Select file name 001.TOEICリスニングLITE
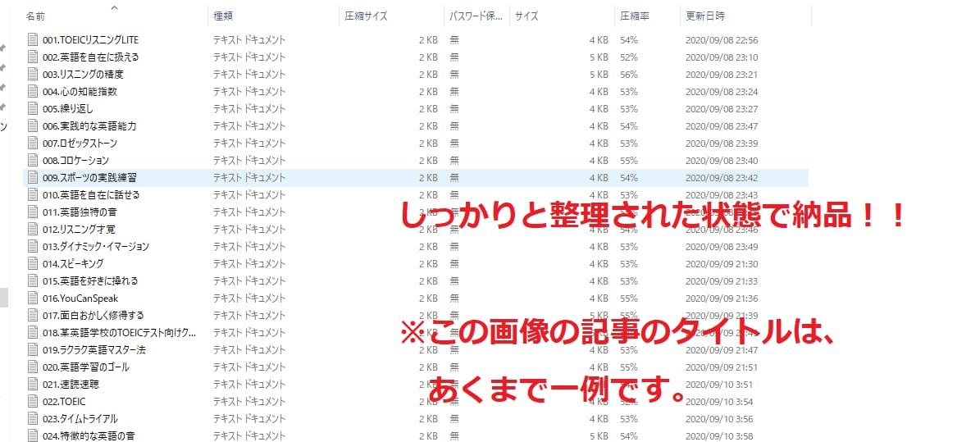The image size is (980, 442). (91, 40)
